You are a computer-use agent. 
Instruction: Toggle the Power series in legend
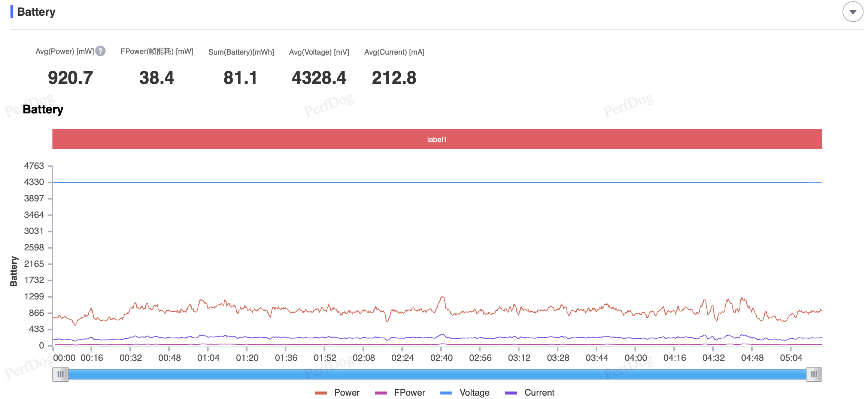click(337, 393)
